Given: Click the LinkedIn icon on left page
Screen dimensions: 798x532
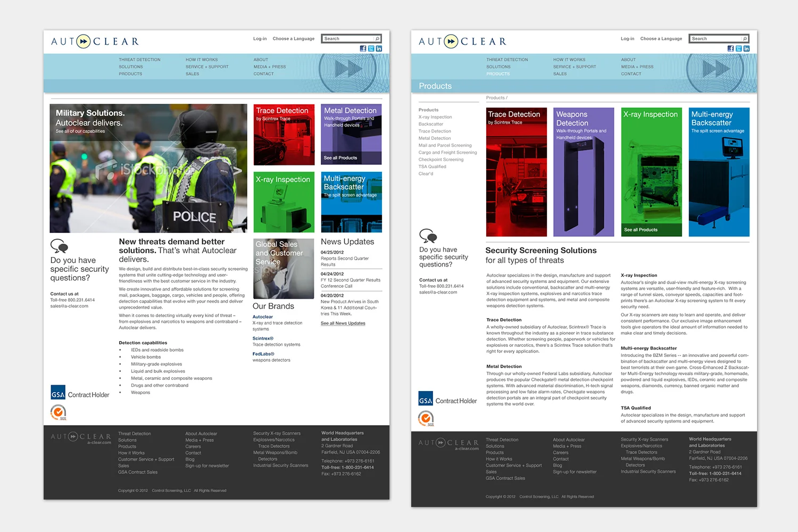Looking at the screenshot, I should (379, 48).
